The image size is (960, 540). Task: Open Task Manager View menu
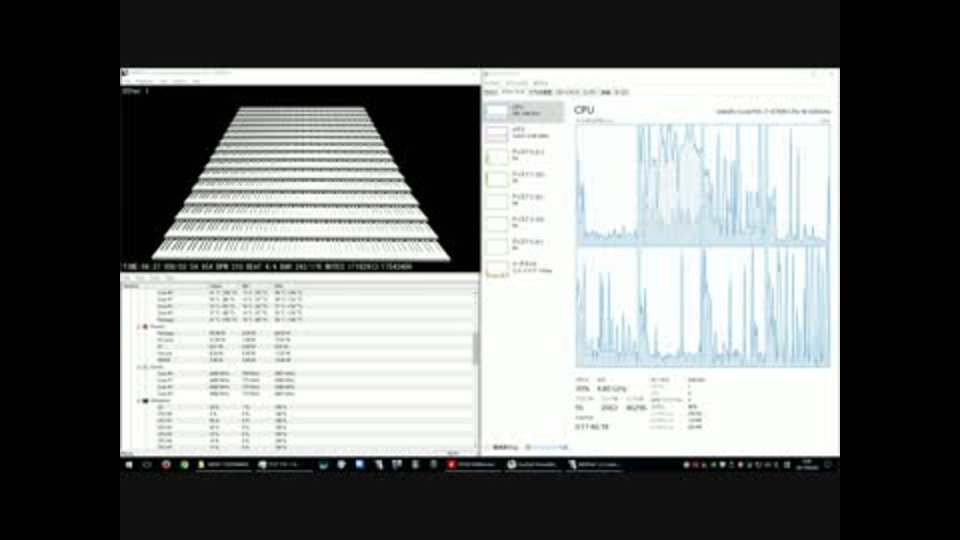[540, 83]
